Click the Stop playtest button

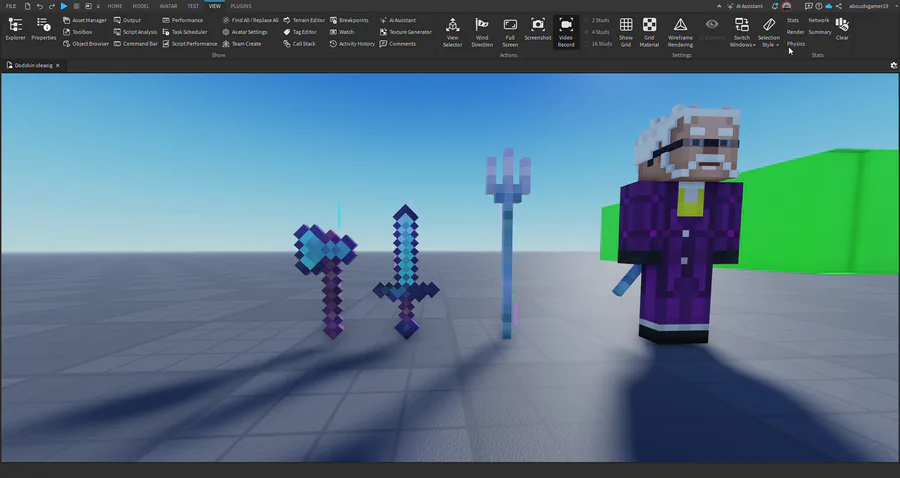(x=76, y=6)
